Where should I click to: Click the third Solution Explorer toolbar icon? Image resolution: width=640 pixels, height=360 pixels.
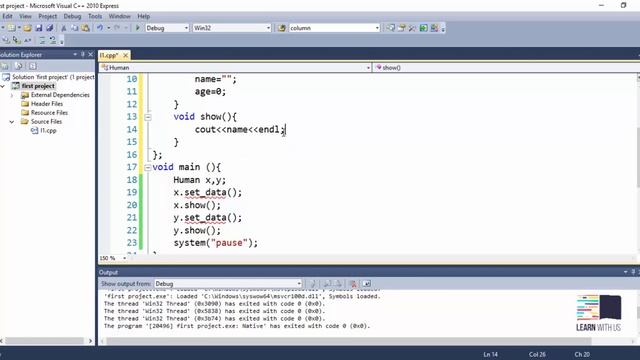[32, 66]
